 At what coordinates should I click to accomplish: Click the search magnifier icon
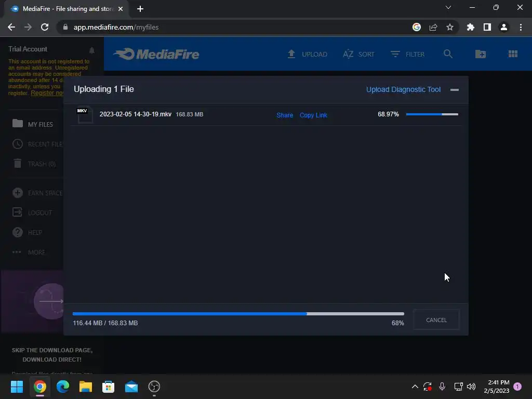(448, 54)
